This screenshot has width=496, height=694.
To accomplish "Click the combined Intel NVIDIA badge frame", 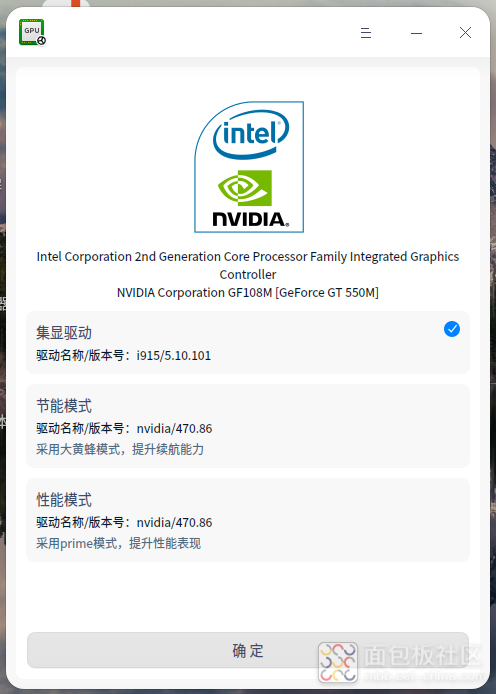I will [249, 167].
